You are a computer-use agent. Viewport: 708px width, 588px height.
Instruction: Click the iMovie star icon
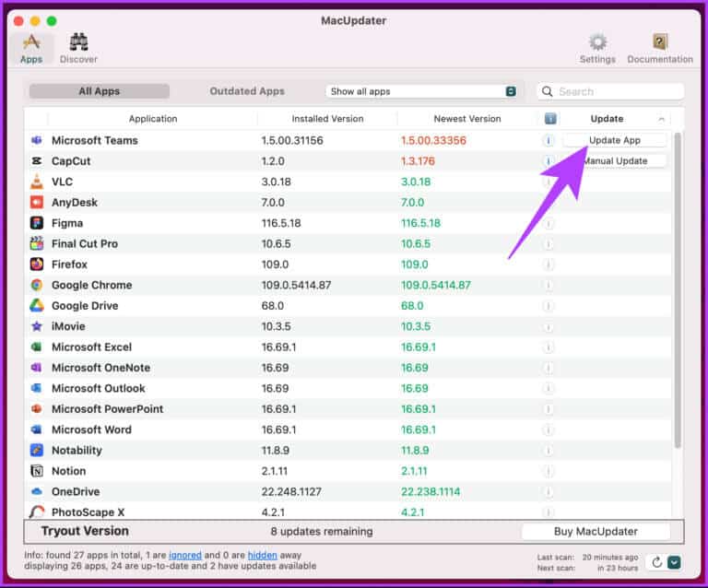pyautogui.click(x=37, y=326)
